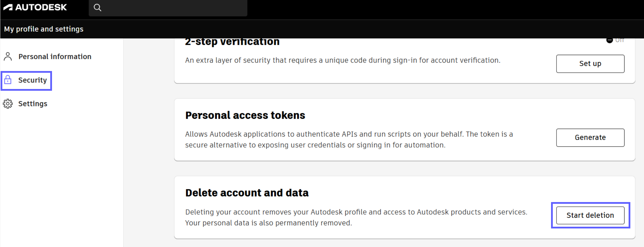Click the Delete account and data heading
This screenshot has height=247, width=644.
(247, 193)
